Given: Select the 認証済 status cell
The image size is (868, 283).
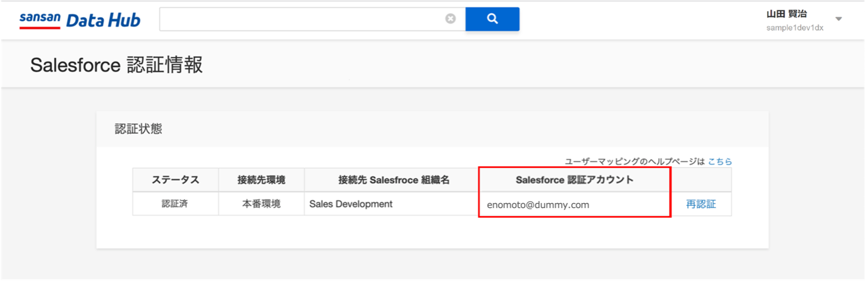Looking at the screenshot, I should [175, 204].
